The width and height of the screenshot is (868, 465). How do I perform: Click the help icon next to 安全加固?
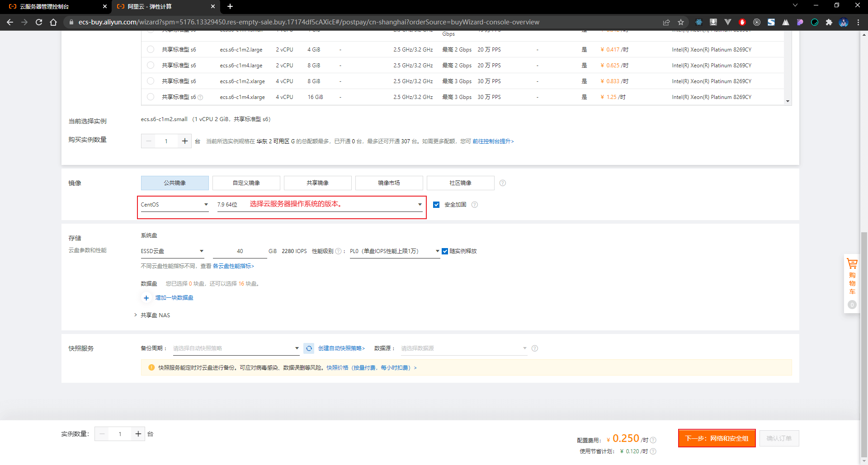[475, 205]
